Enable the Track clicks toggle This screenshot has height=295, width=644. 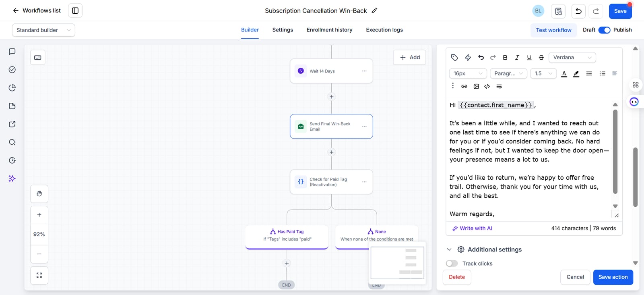[452, 264]
